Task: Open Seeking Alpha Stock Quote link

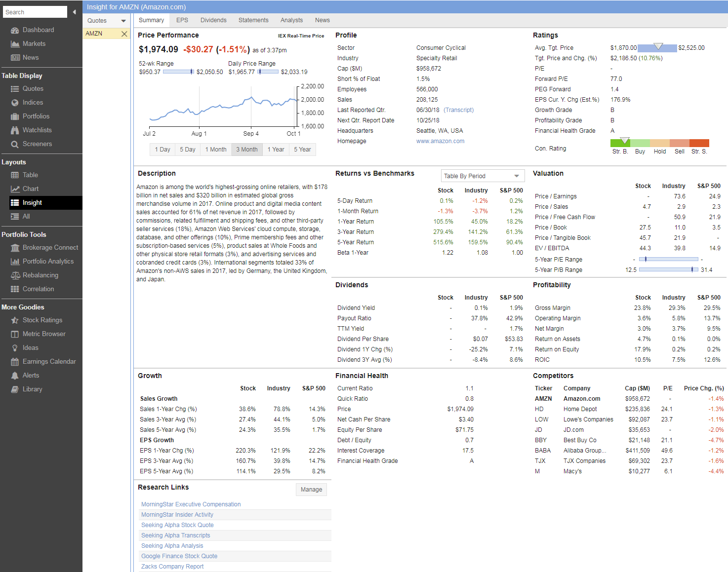Action: coord(177,525)
